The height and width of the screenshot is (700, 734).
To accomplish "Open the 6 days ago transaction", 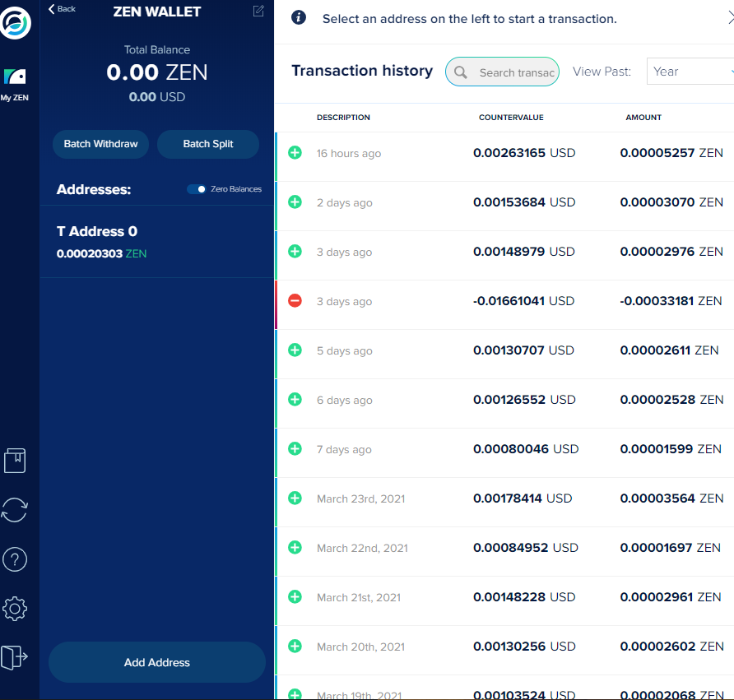I will click(504, 403).
